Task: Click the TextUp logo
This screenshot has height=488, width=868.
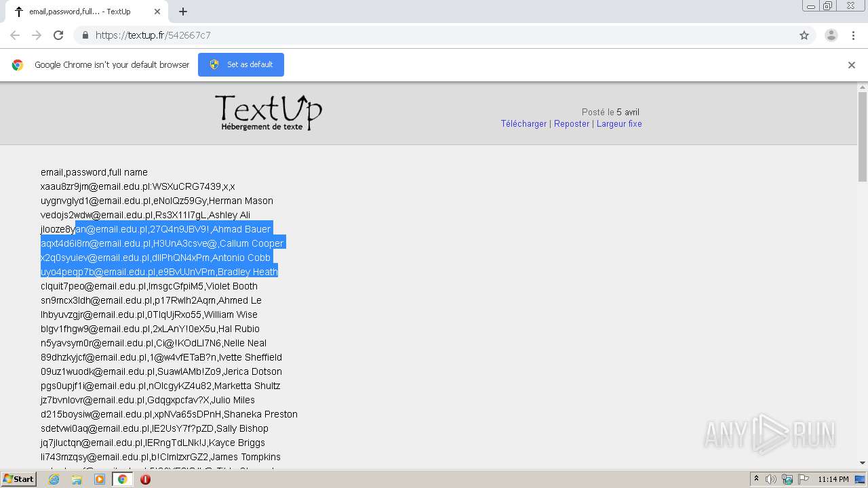Action: pyautogui.click(x=269, y=113)
